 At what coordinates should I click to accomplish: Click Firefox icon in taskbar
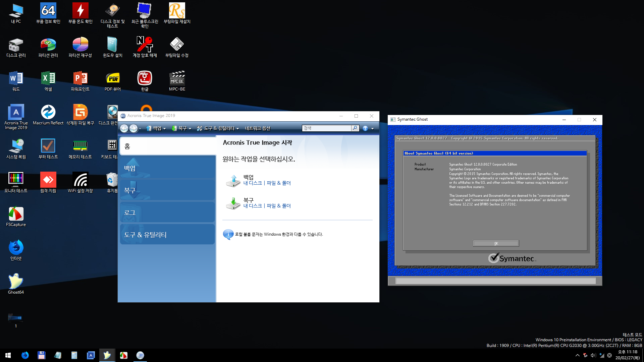pos(25,355)
